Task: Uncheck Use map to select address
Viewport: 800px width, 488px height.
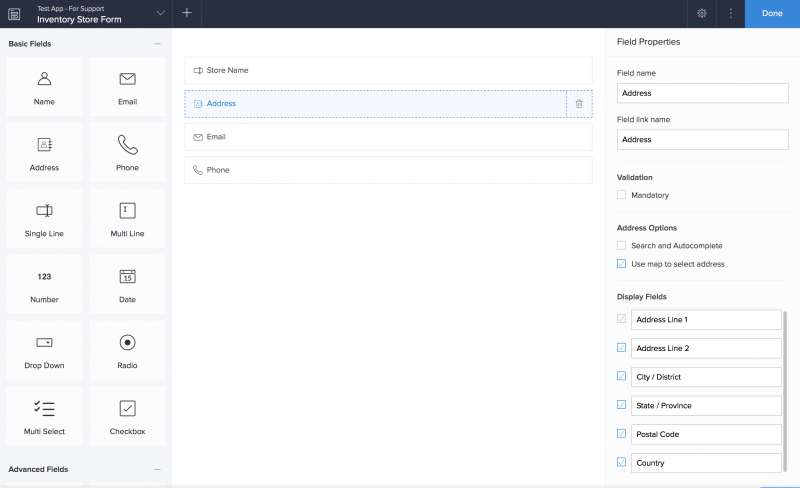Action: tap(622, 264)
